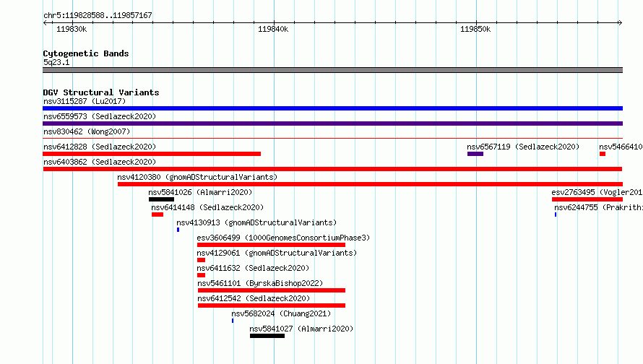Click the small red nsv5466410 bar
This screenshot has height=364, width=643.
pyautogui.click(x=603, y=154)
